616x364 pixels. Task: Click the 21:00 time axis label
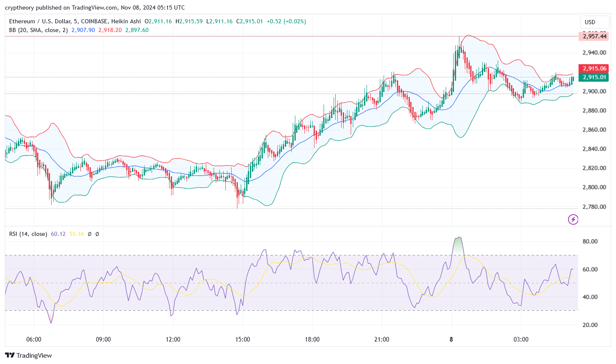point(382,339)
